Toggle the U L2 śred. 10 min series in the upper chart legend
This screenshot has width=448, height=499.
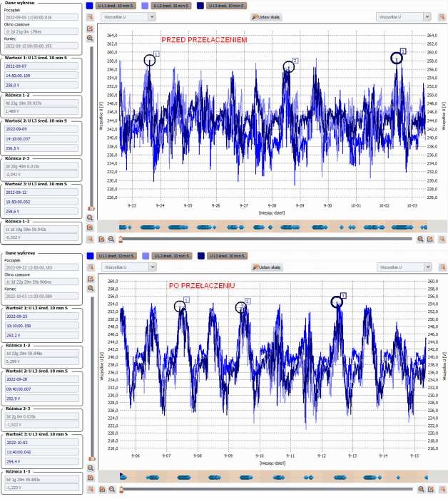[x=171, y=6]
